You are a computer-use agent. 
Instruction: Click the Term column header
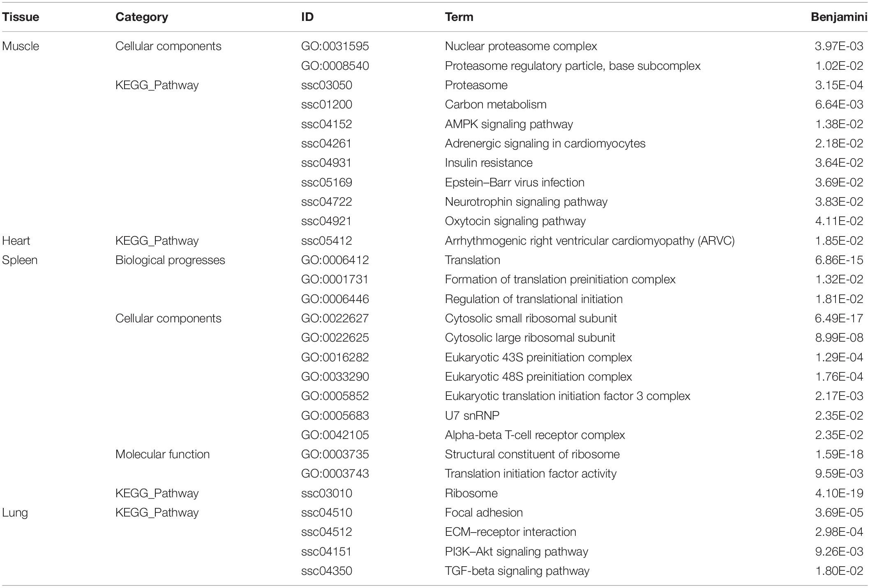pos(459,17)
